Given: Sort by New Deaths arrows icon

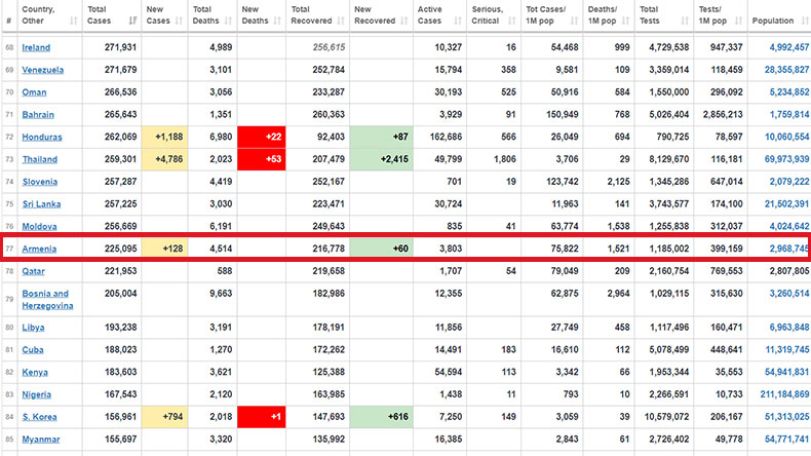Looking at the screenshot, I should (x=277, y=21).
